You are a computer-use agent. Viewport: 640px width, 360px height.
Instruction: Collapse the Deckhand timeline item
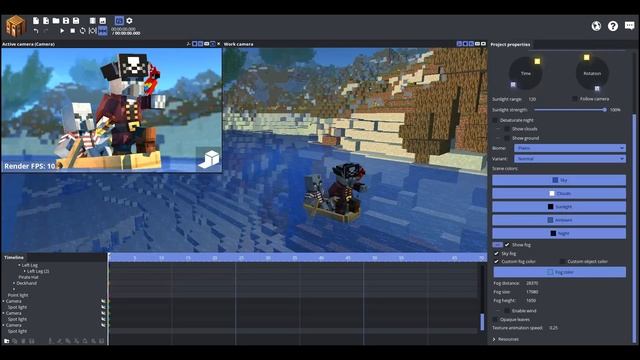(14, 283)
